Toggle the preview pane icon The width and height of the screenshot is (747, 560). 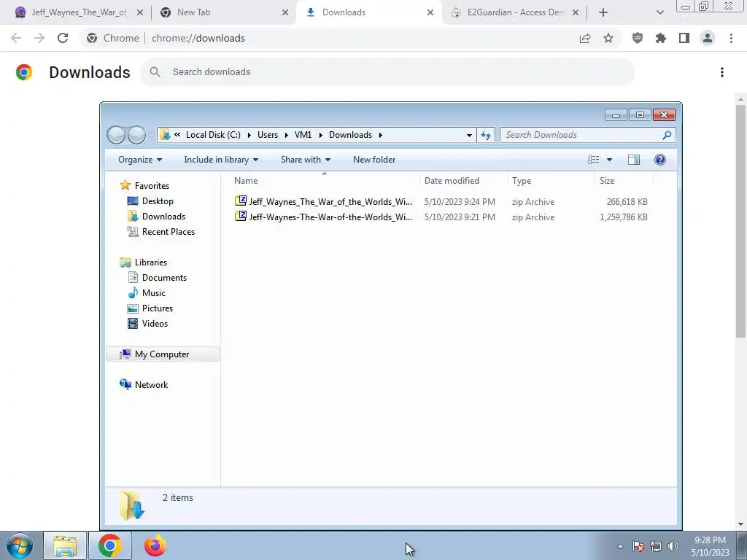[x=634, y=160]
